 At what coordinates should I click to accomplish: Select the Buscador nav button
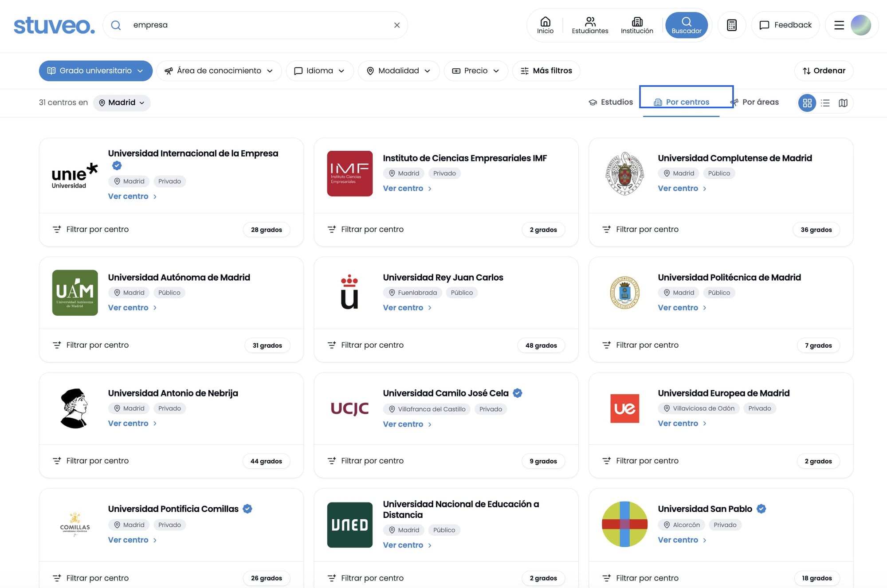point(686,25)
